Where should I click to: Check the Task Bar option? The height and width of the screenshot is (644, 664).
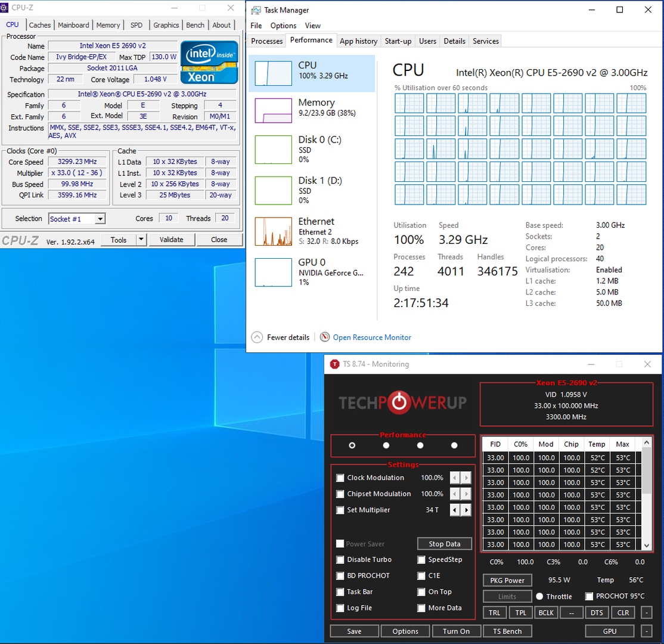340,592
